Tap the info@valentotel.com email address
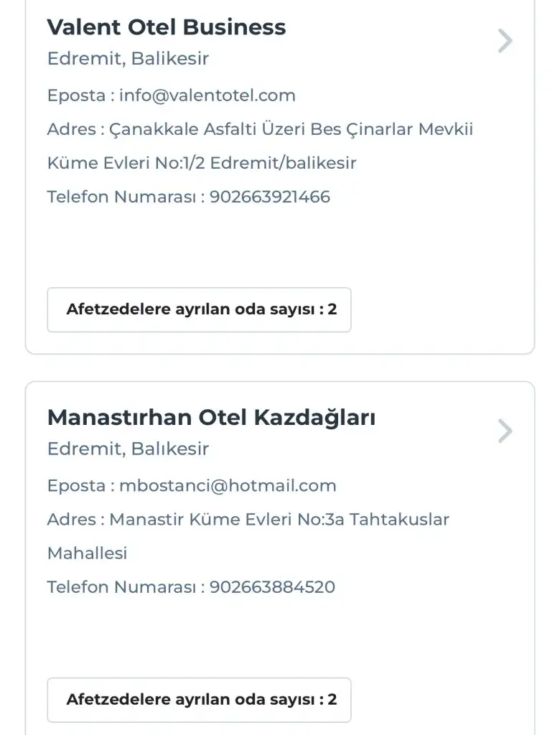This screenshot has width=560, height=735. pos(207,95)
